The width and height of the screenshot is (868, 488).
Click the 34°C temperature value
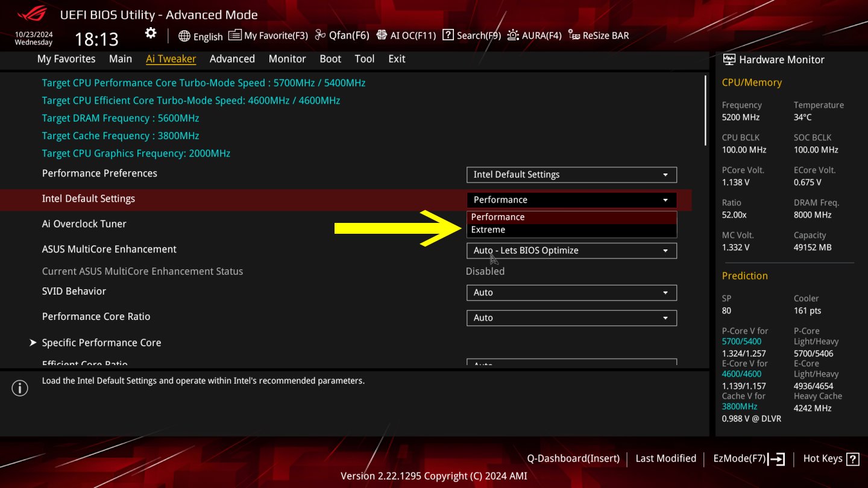click(x=803, y=117)
